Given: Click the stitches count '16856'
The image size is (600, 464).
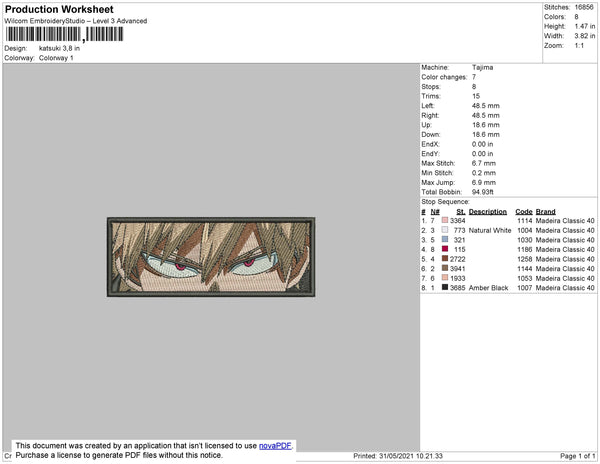Looking at the screenshot, I should (584, 7).
